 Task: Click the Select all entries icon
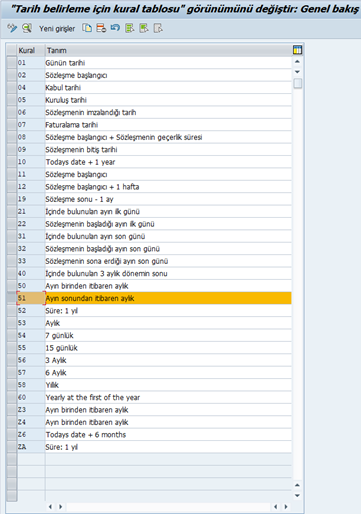tap(130, 28)
